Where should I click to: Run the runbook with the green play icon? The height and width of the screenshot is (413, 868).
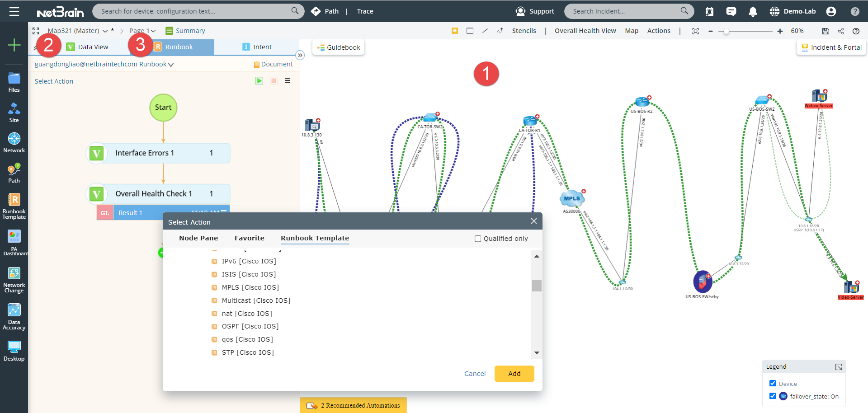click(259, 80)
